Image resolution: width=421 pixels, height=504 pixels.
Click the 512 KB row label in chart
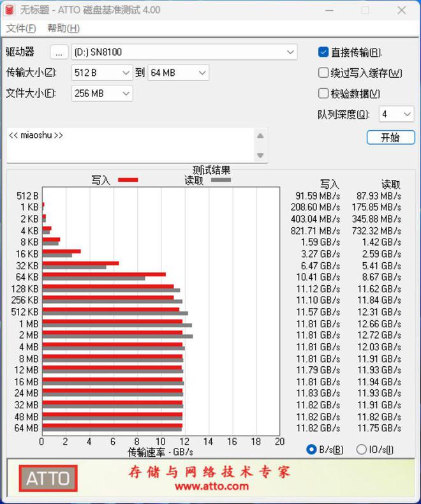(x=25, y=312)
